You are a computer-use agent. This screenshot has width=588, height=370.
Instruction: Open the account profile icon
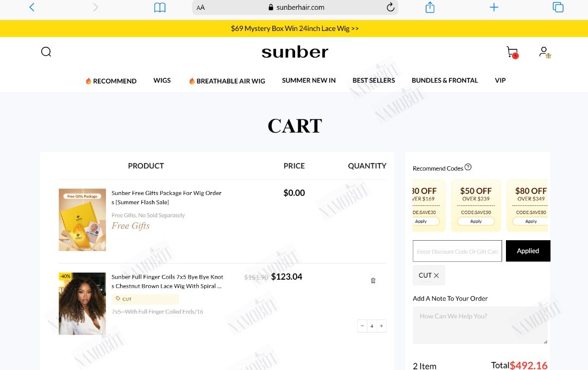click(545, 52)
